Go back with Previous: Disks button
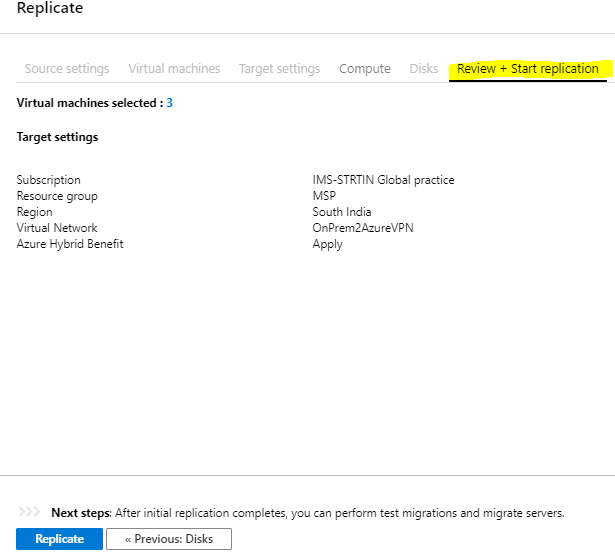Viewport: 615px width, 554px height. tap(169, 539)
